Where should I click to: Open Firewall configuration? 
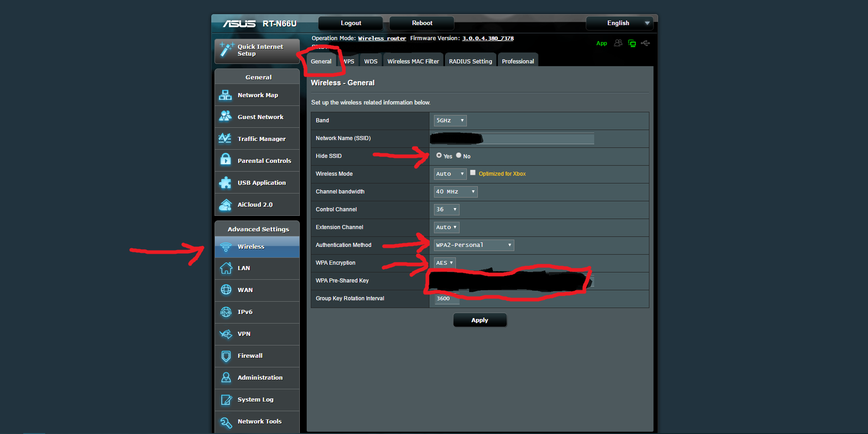click(250, 356)
